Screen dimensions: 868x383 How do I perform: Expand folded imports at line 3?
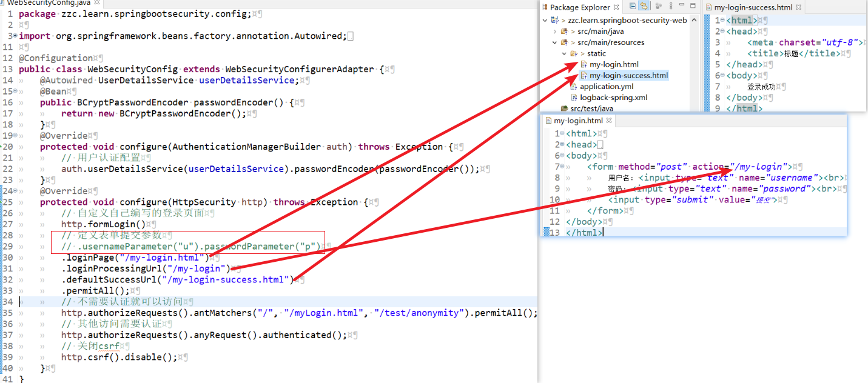15,36
